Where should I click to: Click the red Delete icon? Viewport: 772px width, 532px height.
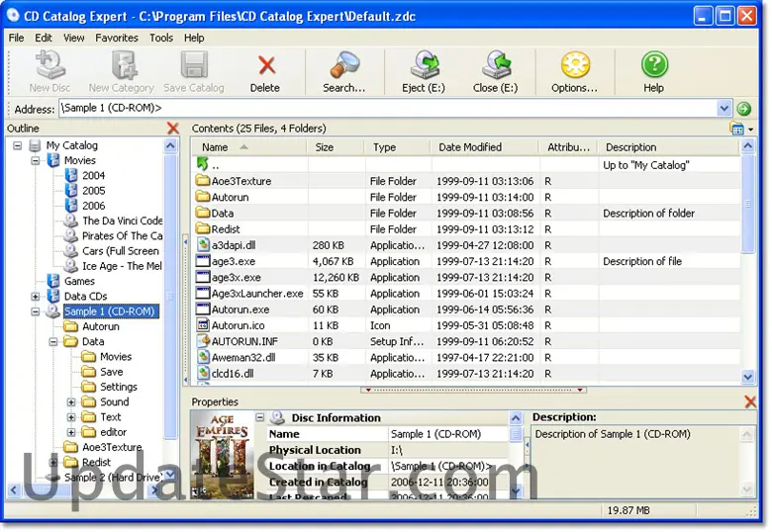(x=266, y=65)
